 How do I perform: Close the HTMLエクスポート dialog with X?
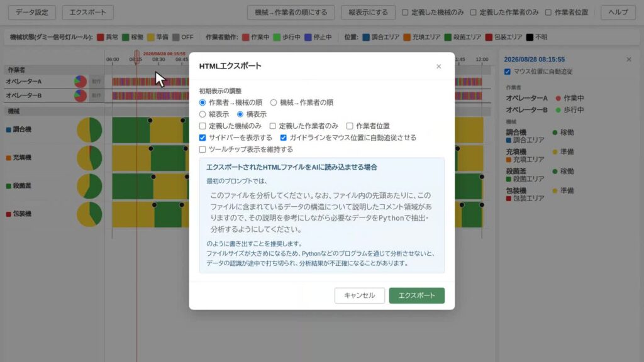tap(438, 66)
